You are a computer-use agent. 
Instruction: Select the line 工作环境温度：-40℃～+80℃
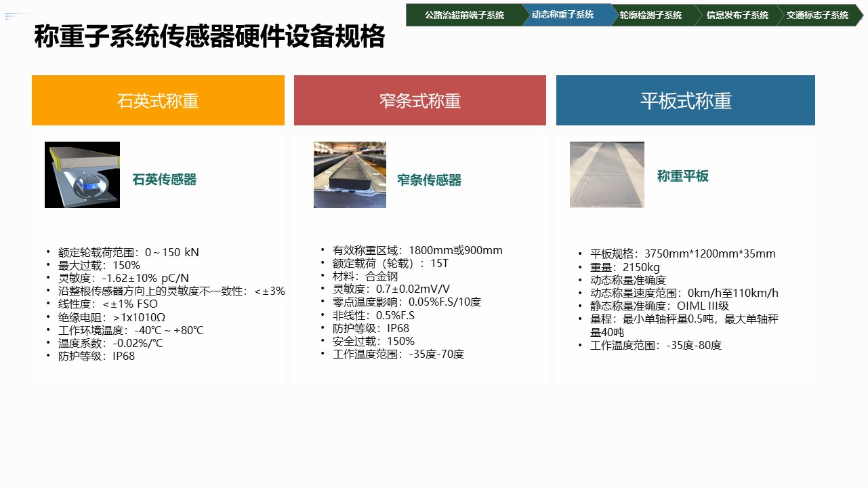point(131,330)
